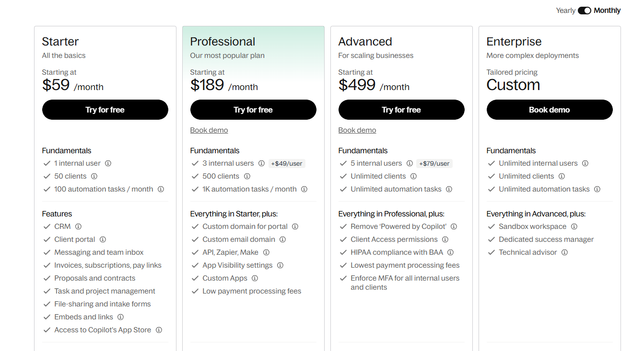Show info for Unlimited internal users
This screenshot has height=351, width=644.
click(x=585, y=163)
